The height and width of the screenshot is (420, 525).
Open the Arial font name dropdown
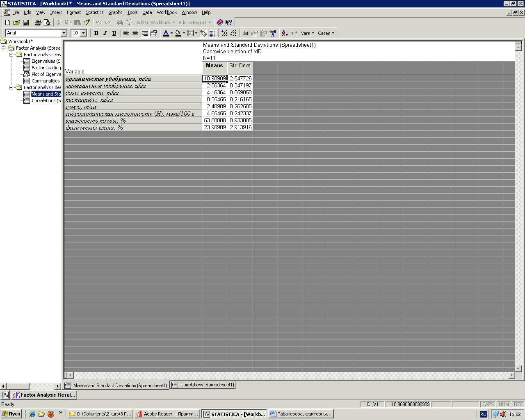[x=64, y=33]
